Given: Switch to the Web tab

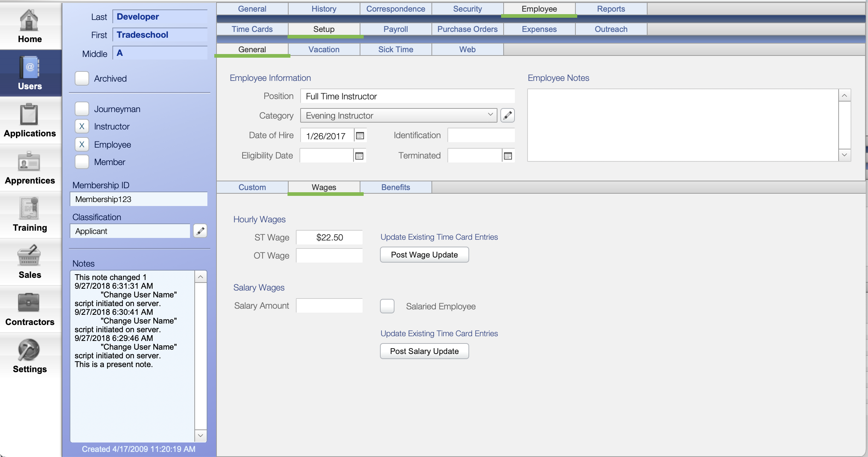Looking at the screenshot, I should 467,49.
